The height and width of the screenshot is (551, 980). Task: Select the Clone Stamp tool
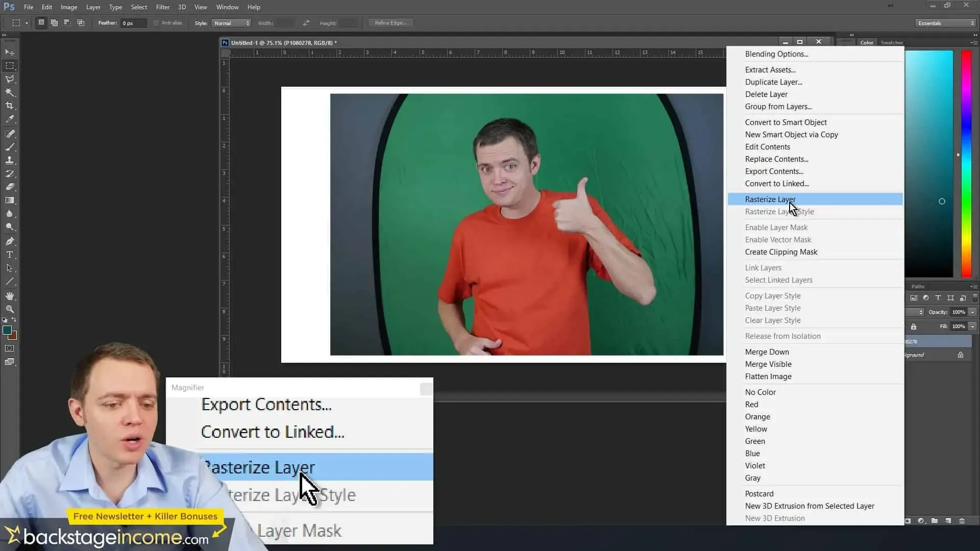pos(10,161)
